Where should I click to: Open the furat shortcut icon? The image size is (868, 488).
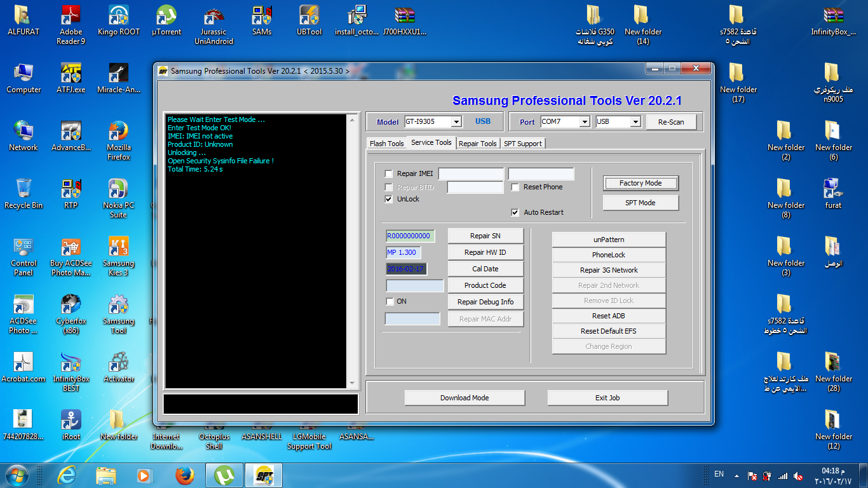(x=833, y=193)
